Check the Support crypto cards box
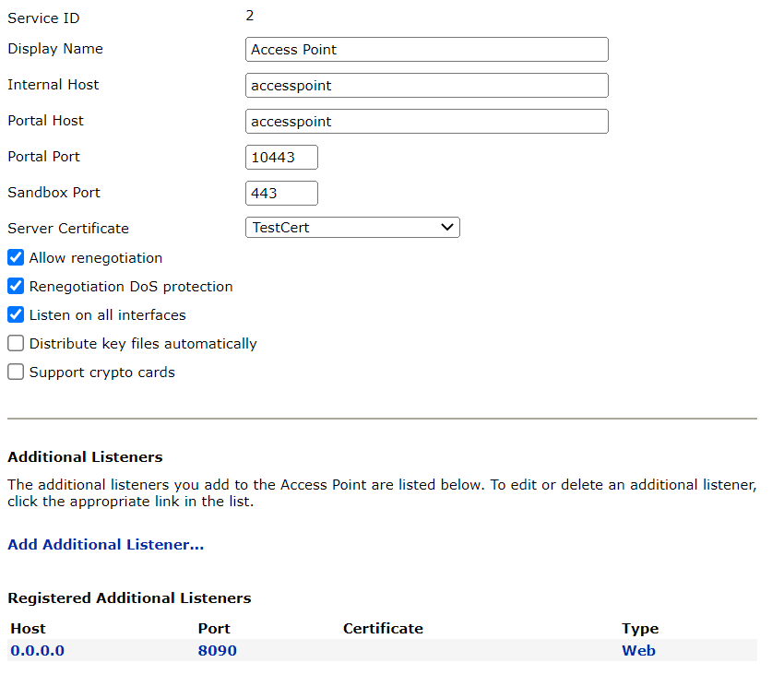Image resolution: width=784 pixels, height=686 pixels. (16, 373)
